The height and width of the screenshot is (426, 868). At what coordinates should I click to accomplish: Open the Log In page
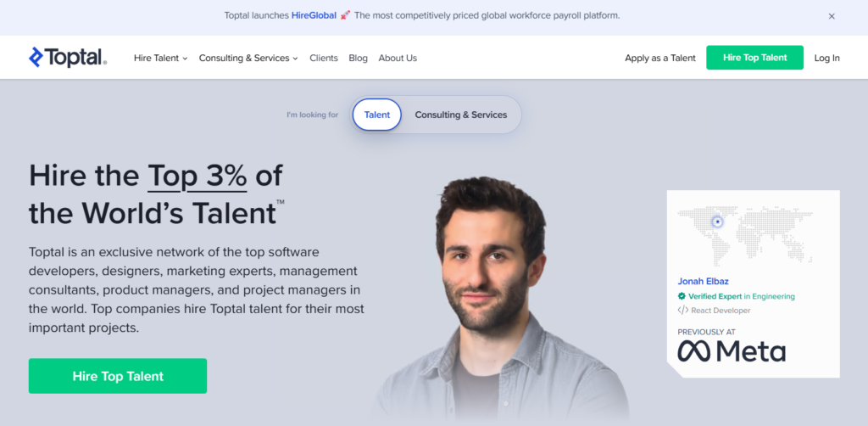(826, 59)
